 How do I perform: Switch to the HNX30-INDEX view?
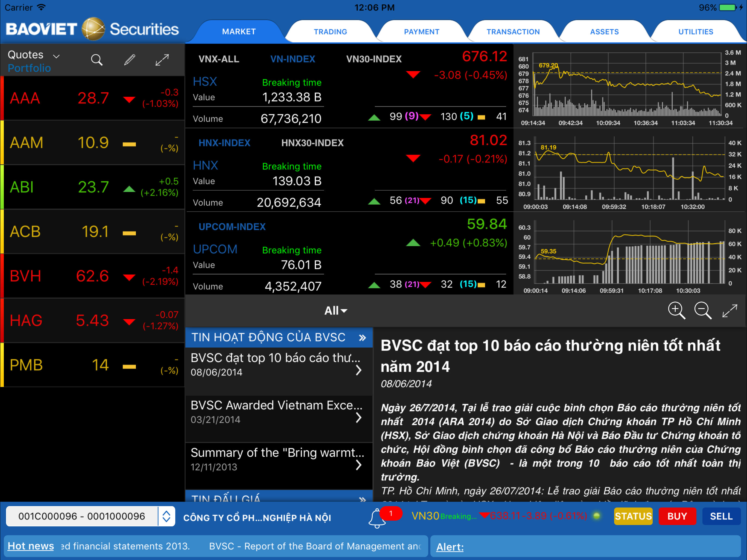click(x=312, y=143)
